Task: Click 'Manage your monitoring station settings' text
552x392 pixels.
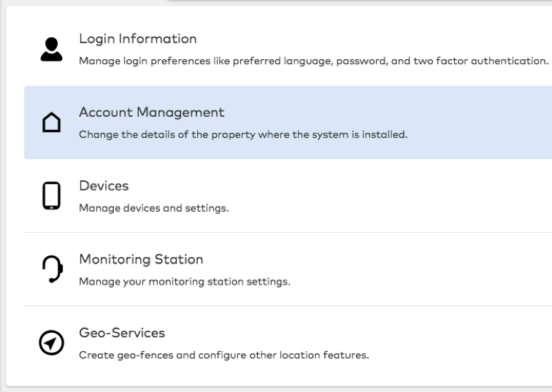Action: [184, 283]
